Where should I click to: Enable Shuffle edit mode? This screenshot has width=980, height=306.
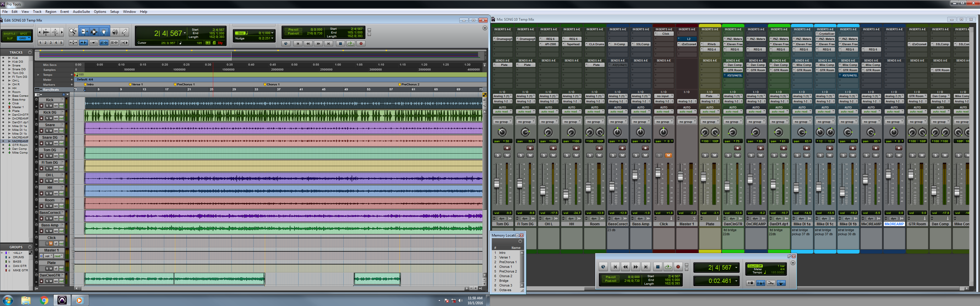pyautogui.click(x=10, y=34)
